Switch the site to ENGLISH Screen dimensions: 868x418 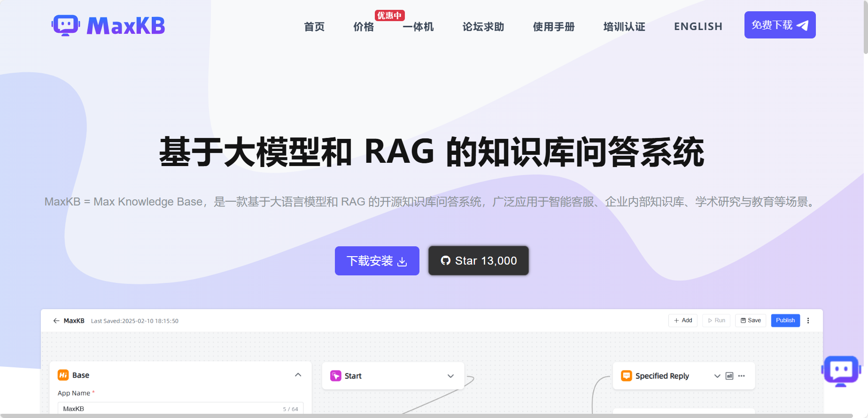coord(698,27)
